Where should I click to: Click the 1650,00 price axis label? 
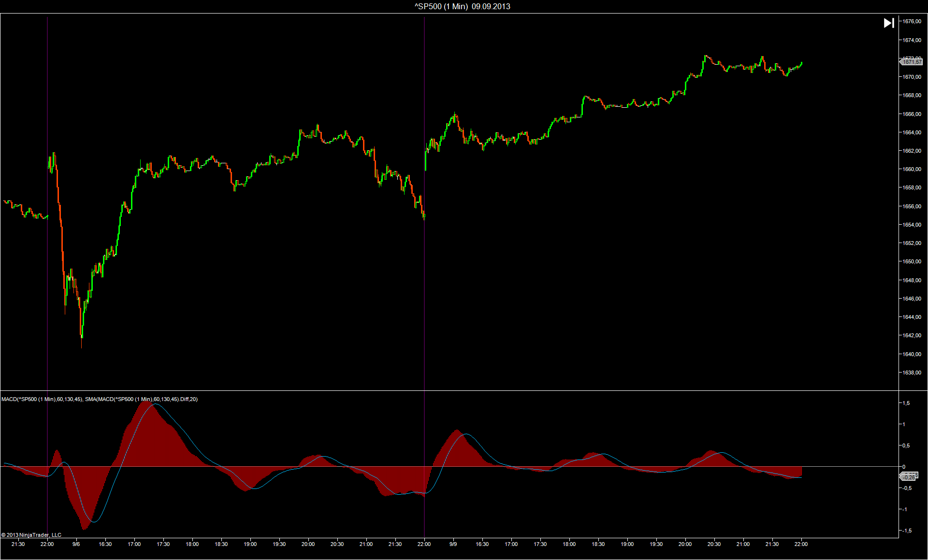[x=912, y=261]
